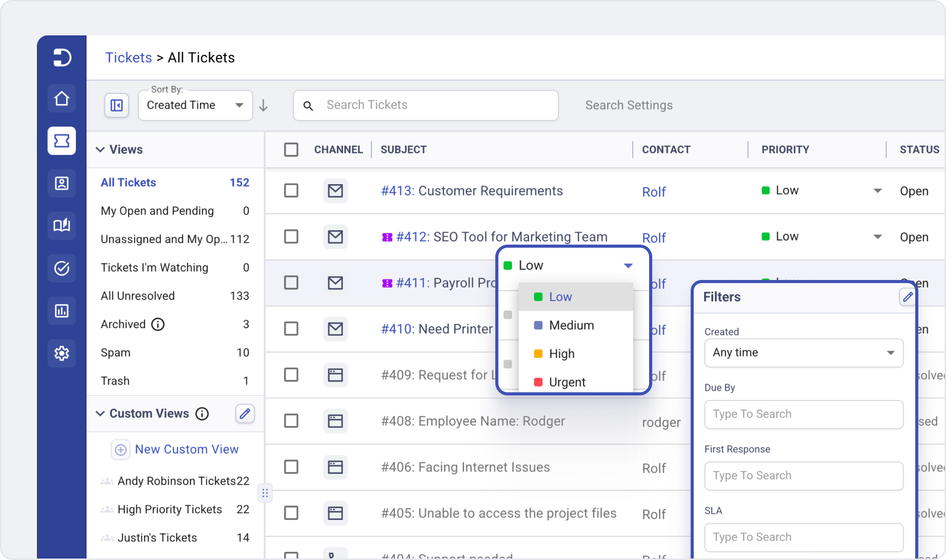Viewport: 946px width, 560px height.
Task: Expand the Created Any time dropdown
Action: pyautogui.click(x=803, y=353)
